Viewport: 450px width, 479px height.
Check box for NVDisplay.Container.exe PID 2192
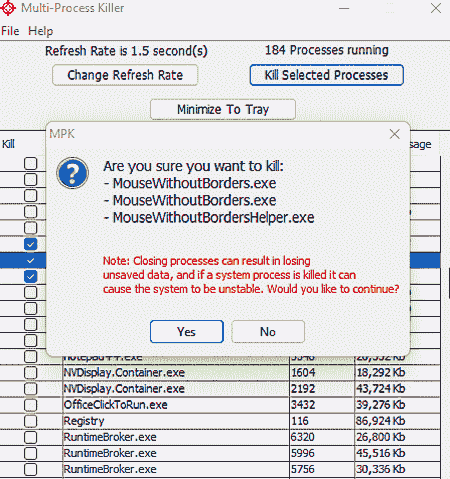click(x=30, y=389)
